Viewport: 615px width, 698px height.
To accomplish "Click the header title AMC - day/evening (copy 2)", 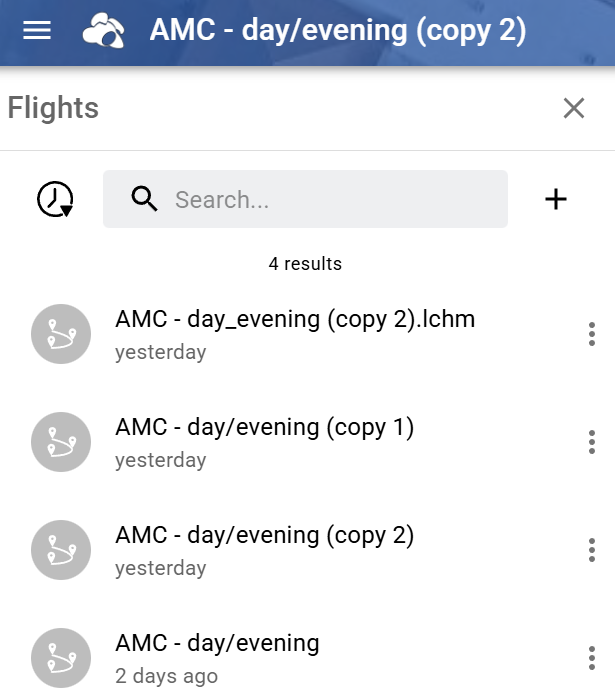I will click(338, 31).
